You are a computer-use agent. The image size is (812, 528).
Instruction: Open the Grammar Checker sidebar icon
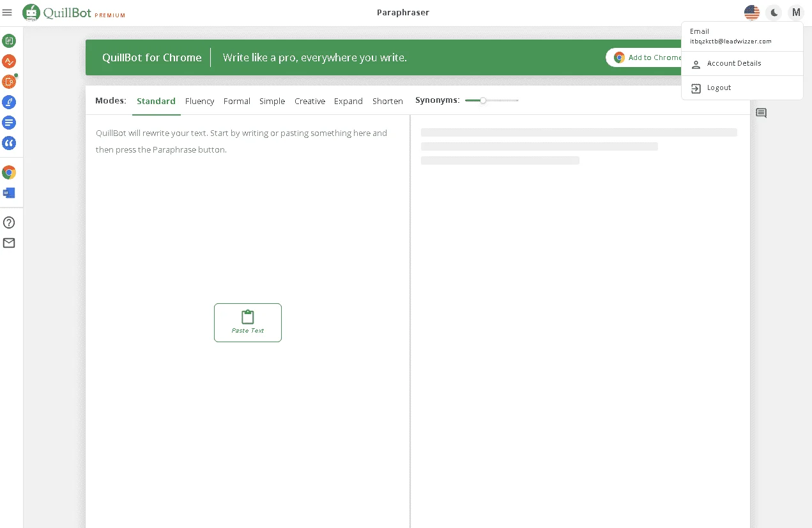point(9,61)
